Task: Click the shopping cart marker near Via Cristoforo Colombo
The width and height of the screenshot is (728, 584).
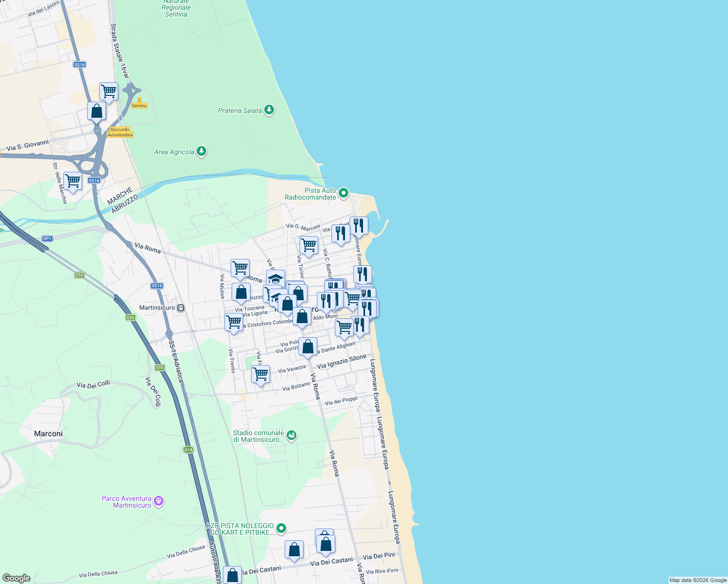Action: pyautogui.click(x=233, y=323)
